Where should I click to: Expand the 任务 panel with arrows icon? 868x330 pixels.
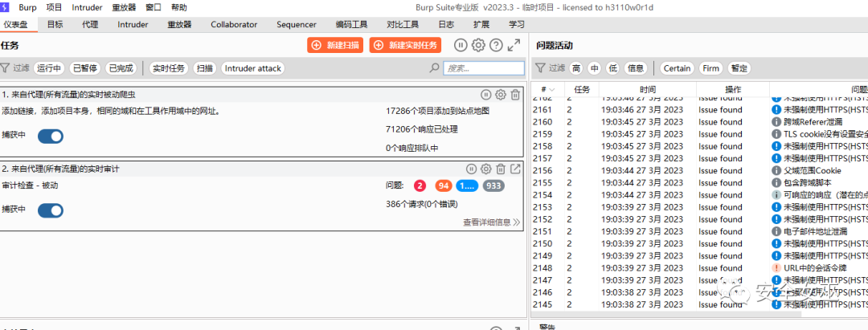514,45
